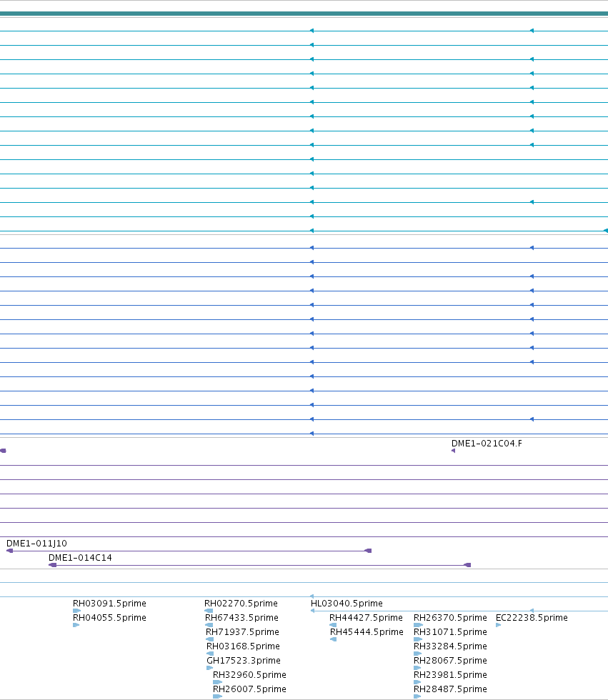Select the RH32960.5prime label
The image size is (608, 700).
249,674
